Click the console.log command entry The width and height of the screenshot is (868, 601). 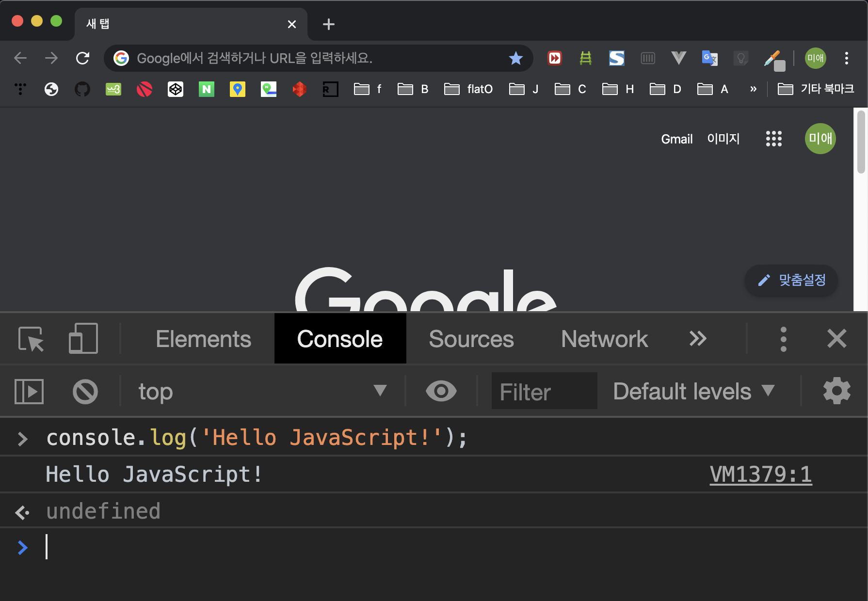257,438
